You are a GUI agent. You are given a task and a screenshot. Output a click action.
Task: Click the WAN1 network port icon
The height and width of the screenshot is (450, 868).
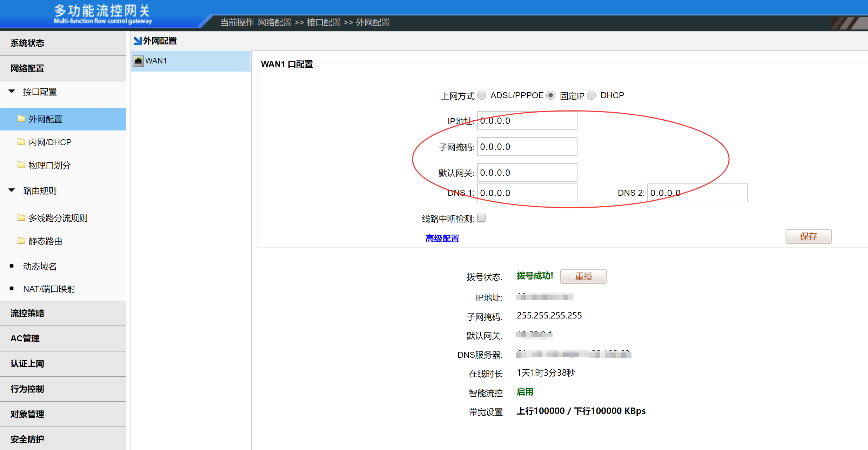pos(138,61)
